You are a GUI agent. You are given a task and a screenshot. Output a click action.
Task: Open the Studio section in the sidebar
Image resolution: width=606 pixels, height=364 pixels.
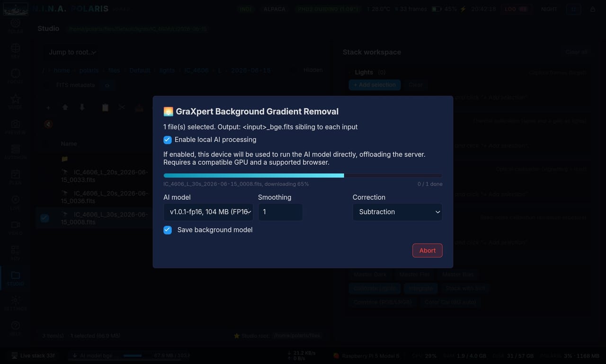15,278
